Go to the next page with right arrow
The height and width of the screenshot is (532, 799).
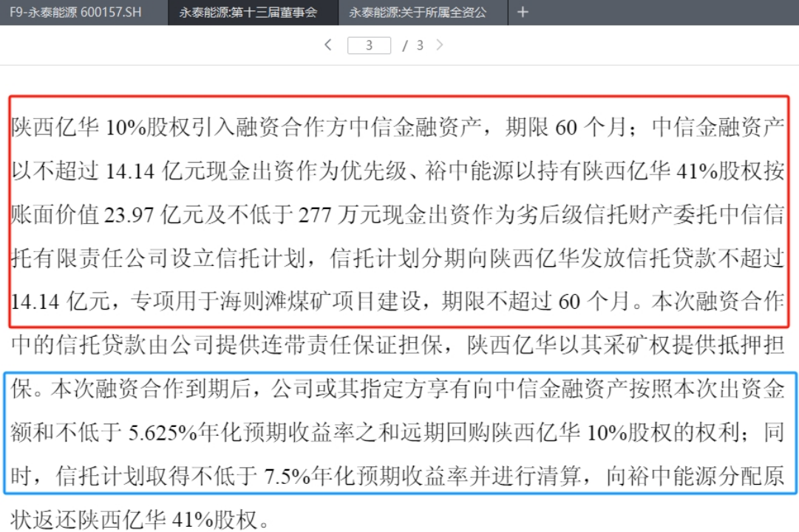click(440, 45)
